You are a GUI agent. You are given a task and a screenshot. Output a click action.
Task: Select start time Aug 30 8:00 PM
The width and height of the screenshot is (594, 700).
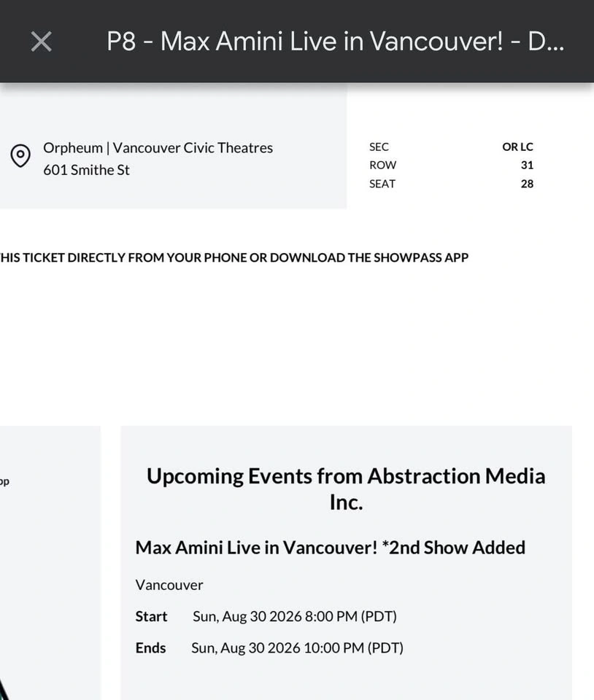coord(295,617)
